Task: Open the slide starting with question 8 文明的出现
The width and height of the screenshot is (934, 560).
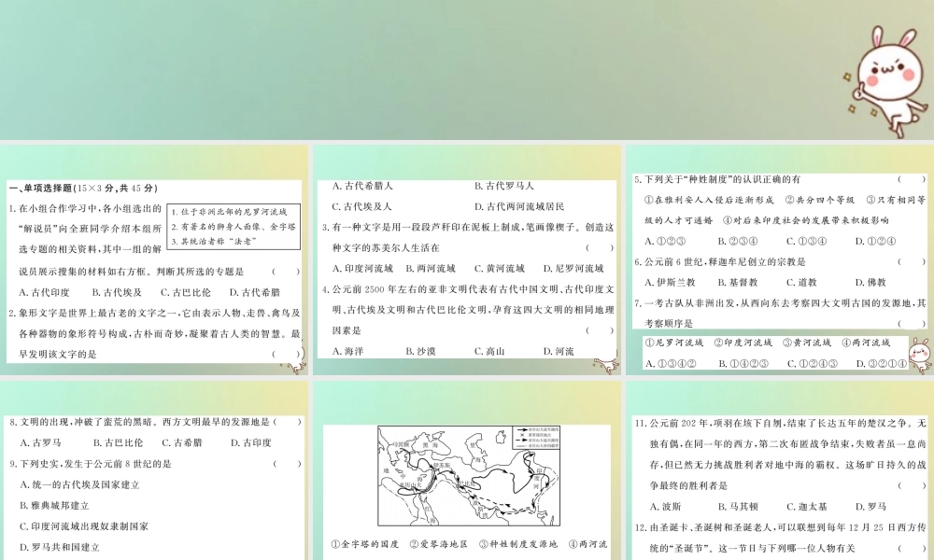Action: 154,470
